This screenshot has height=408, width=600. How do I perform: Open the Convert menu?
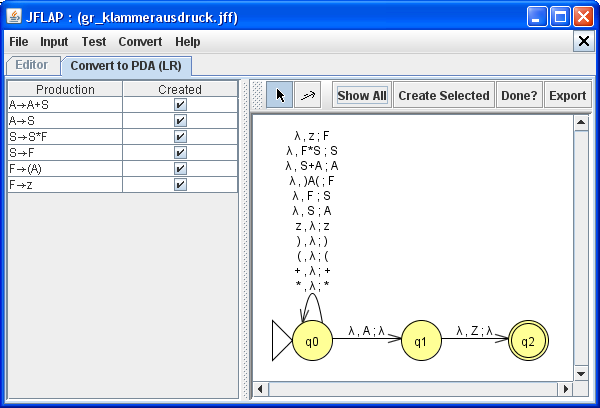coord(140,42)
